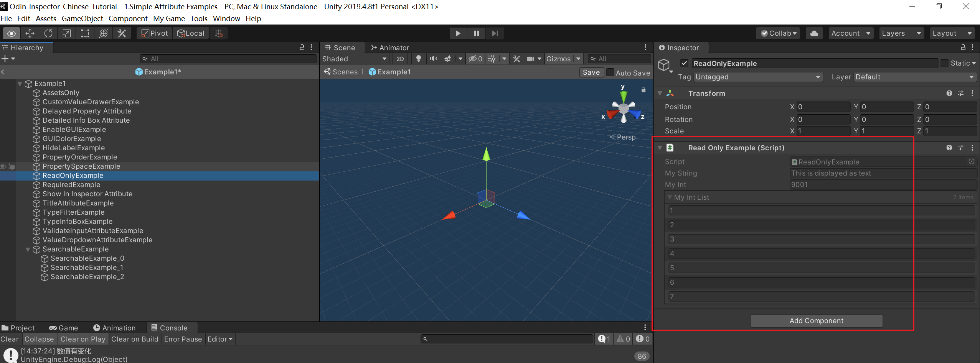The image size is (980, 363).
Task: Click the Hierarchy search field
Action: tap(228, 59)
